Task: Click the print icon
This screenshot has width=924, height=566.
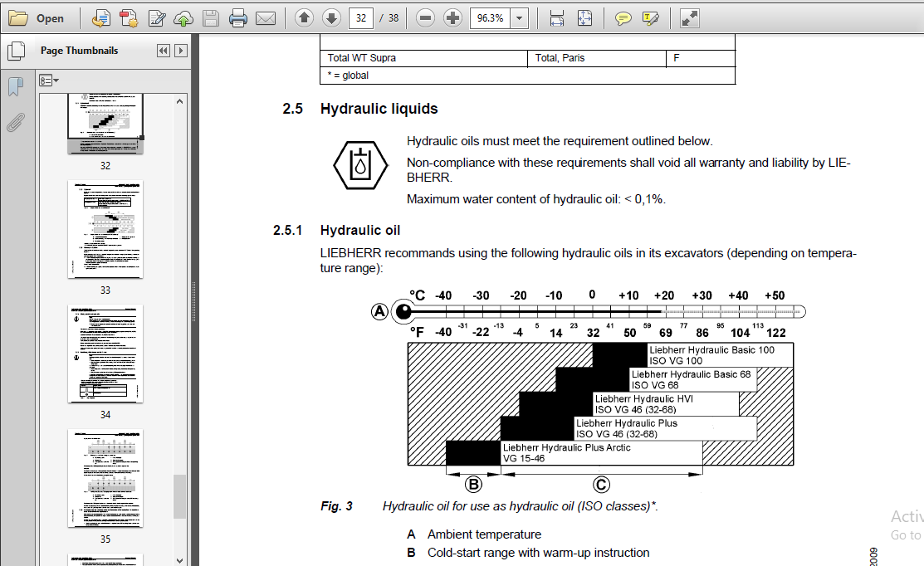Action: pos(237,18)
